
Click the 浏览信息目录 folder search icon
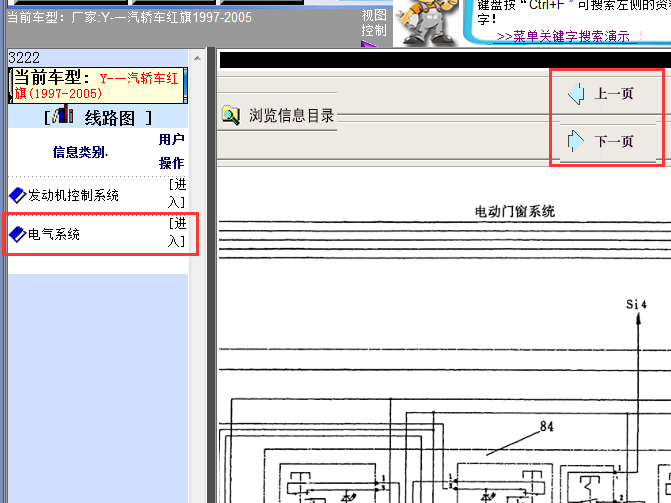pos(231,115)
